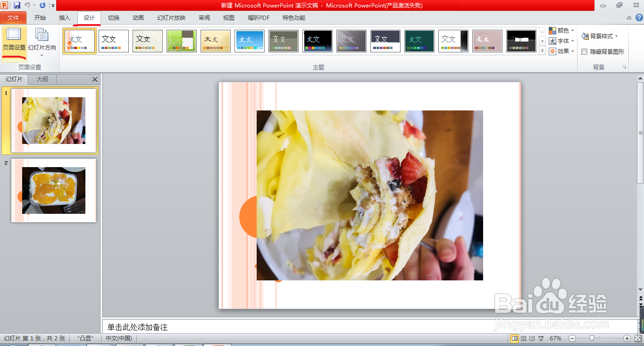Expand the themes gallery with More arrow
644x346 pixels.
pos(543,51)
